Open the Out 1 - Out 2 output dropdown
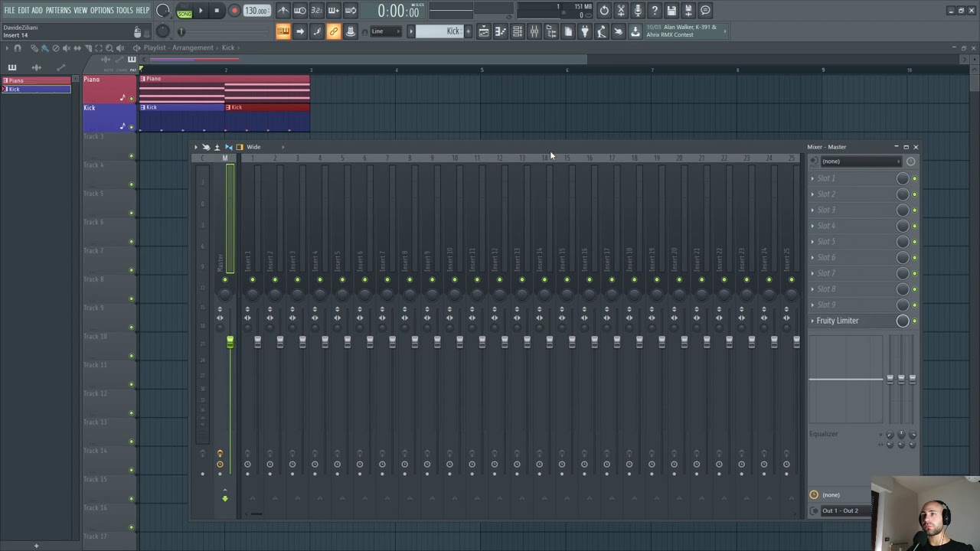The height and width of the screenshot is (551, 980). coord(845,510)
